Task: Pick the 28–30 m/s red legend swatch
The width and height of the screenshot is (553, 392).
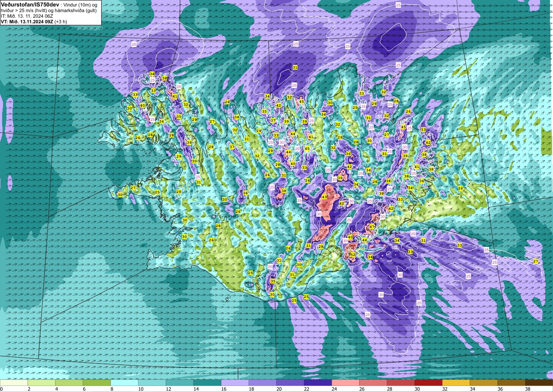Action: coord(401,383)
